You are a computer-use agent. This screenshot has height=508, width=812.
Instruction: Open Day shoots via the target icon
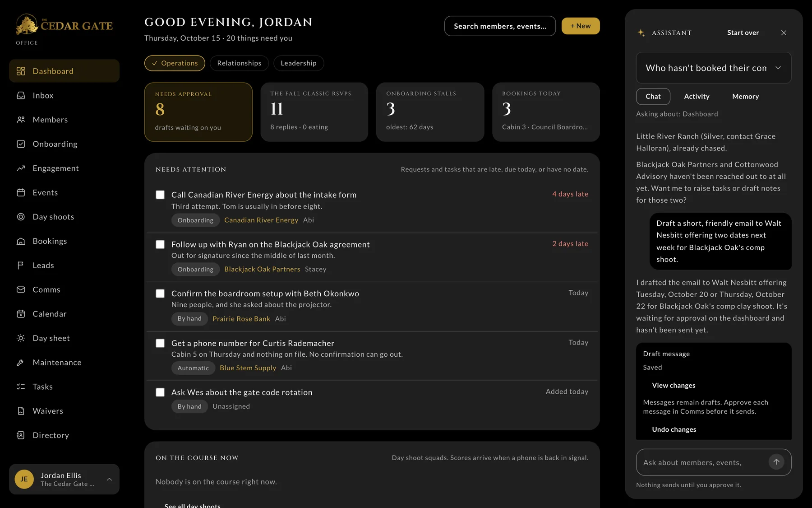(21, 217)
